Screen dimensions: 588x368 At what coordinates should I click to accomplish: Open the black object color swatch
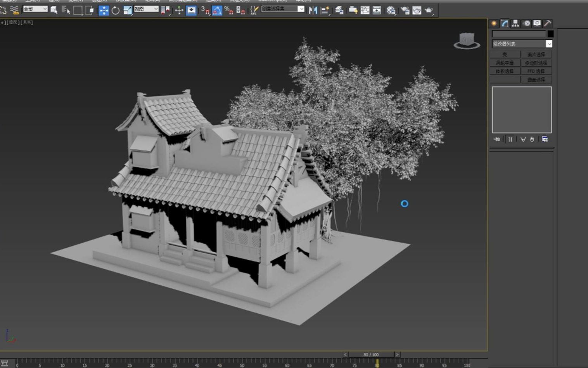550,34
